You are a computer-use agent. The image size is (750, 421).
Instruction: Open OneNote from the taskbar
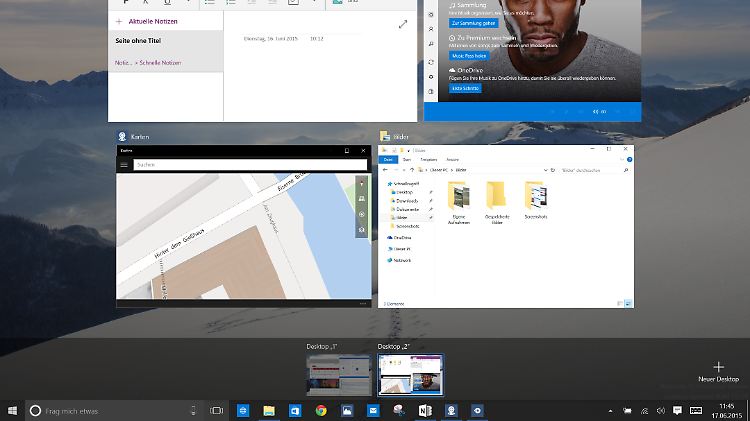click(x=425, y=410)
